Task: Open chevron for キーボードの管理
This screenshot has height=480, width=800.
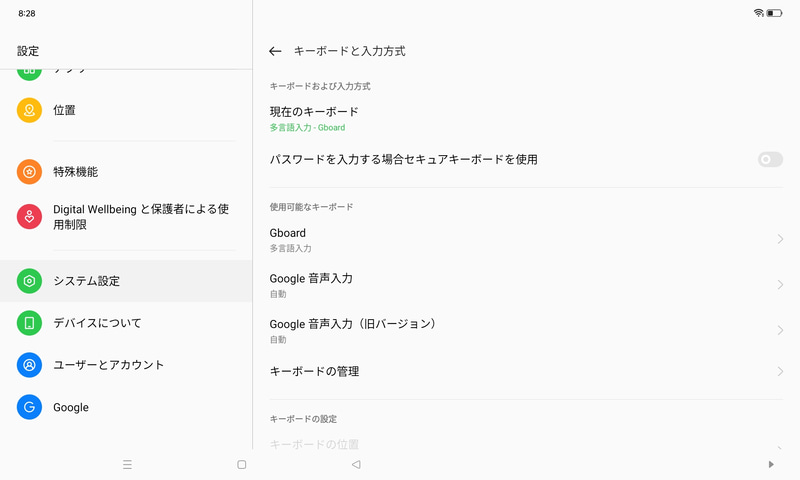Action: (780, 371)
